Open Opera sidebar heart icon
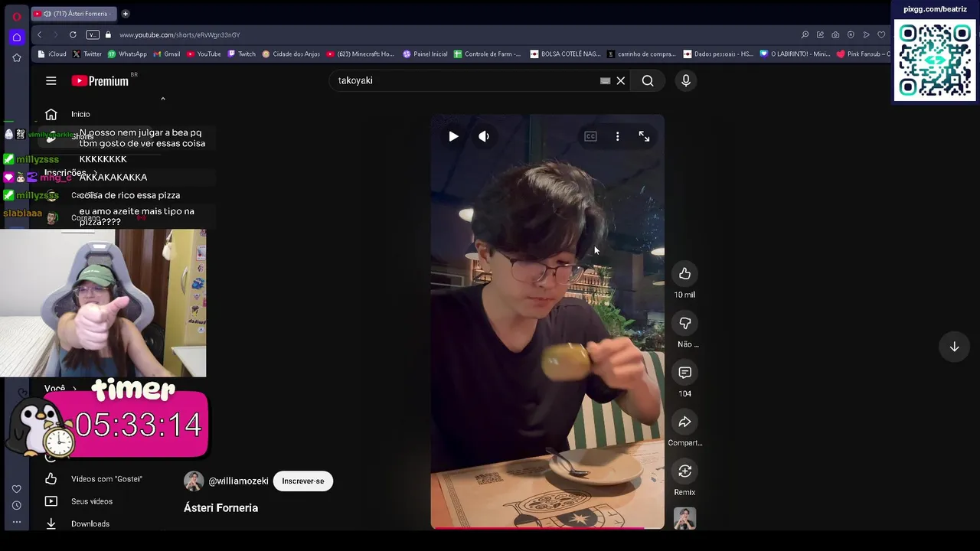This screenshot has width=980, height=551. pos(17,489)
